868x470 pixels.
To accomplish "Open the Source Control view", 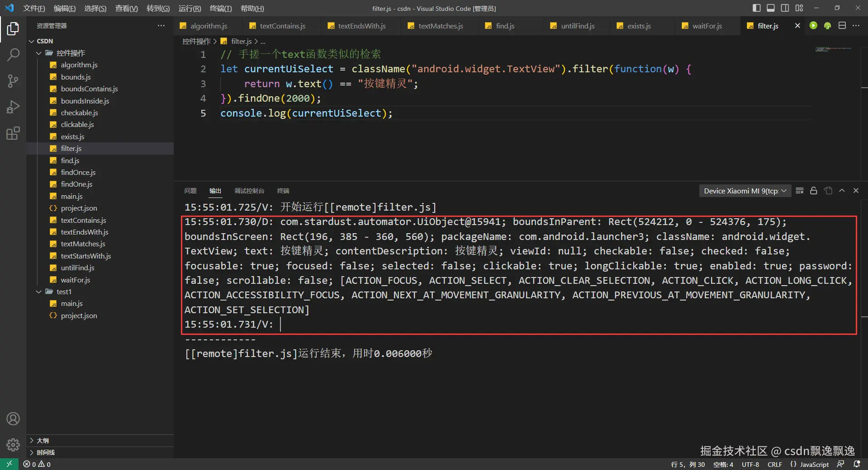I will 13,81.
